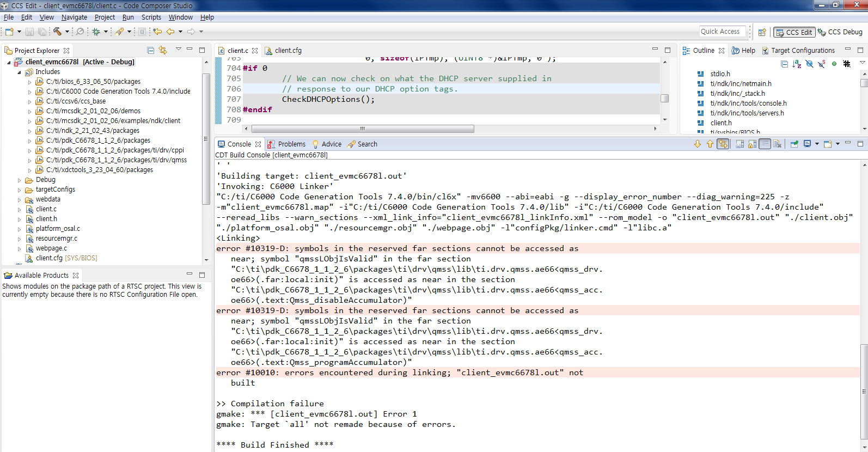Click the Last Edit Location arrow icon
Screen dimensions: 868x452
[x=157, y=32]
